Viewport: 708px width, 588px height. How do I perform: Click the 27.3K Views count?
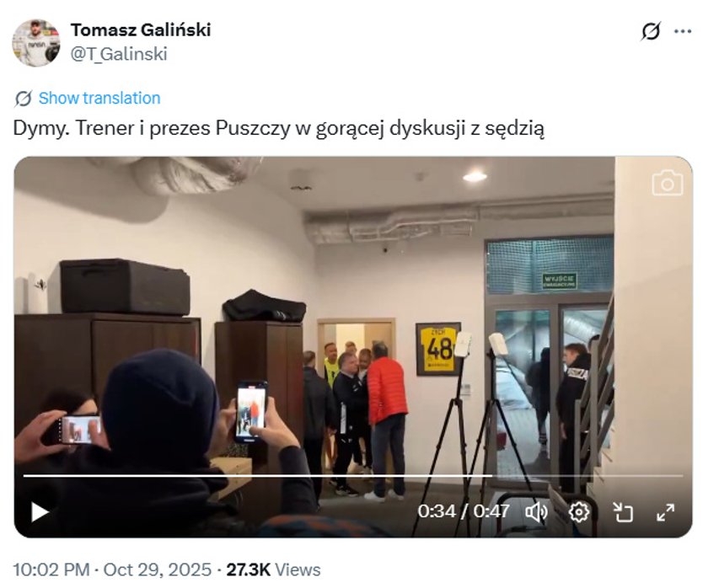click(273, 569)
